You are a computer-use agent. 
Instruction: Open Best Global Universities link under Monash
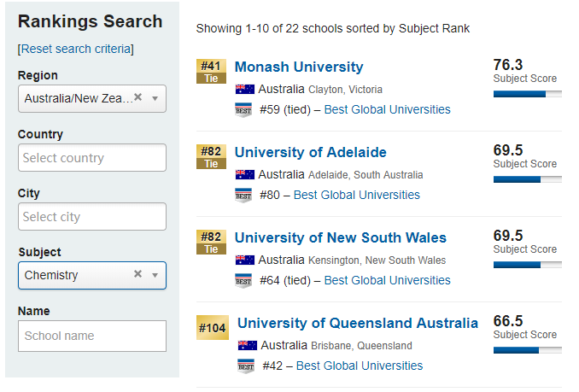click(x=388, y=109)
